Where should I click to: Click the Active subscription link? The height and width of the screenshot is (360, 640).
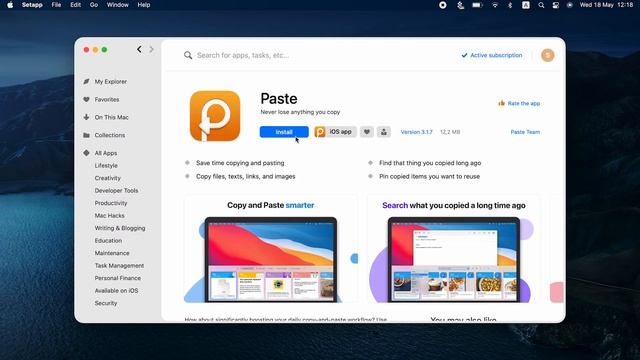click(492, 55)
